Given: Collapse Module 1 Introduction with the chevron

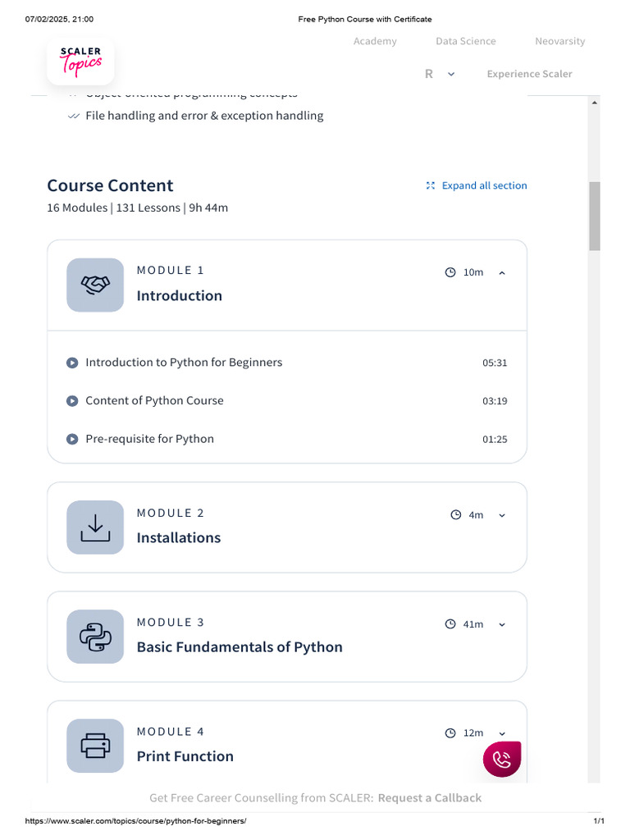Looking at the screenshot, I should 502,272.
